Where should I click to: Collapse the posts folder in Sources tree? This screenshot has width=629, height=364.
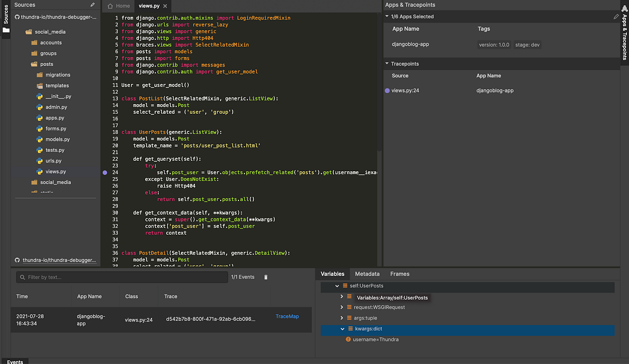(x=35, y=64)
